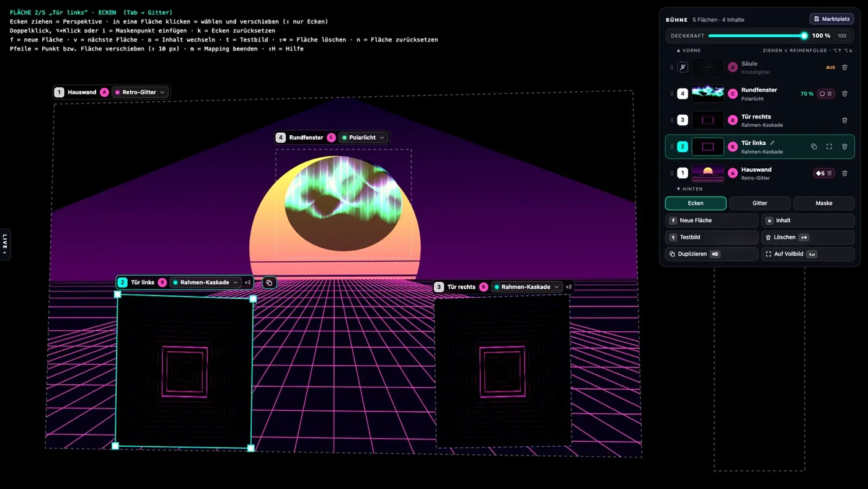Screen dimensions: 868x489
Task: Click the top-right corner handle of Tür links
Action: [x=253, y=299]
